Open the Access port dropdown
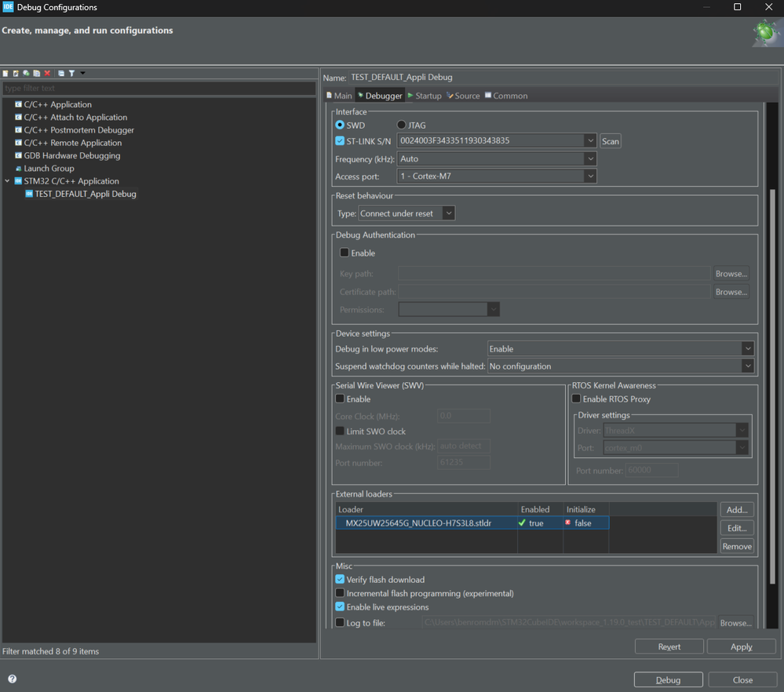The image size is (784, 692). (497, 177)
